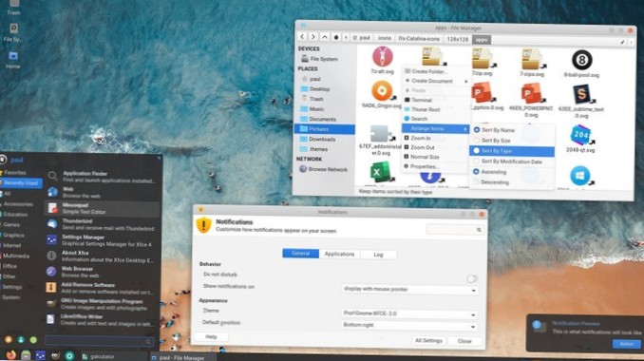Open Pictures folder in sidebar
This screenshot has height=361, width=644.
[324, 129]
